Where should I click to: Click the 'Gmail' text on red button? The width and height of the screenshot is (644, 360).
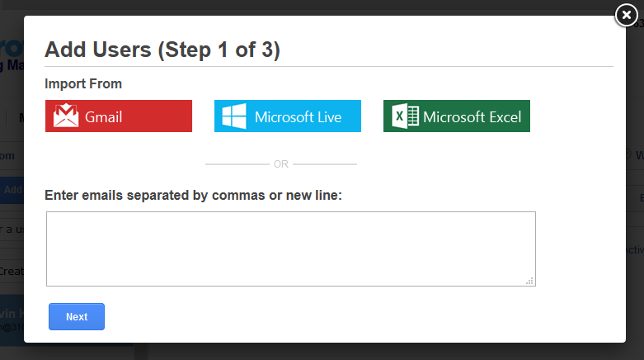click(103, 116)
